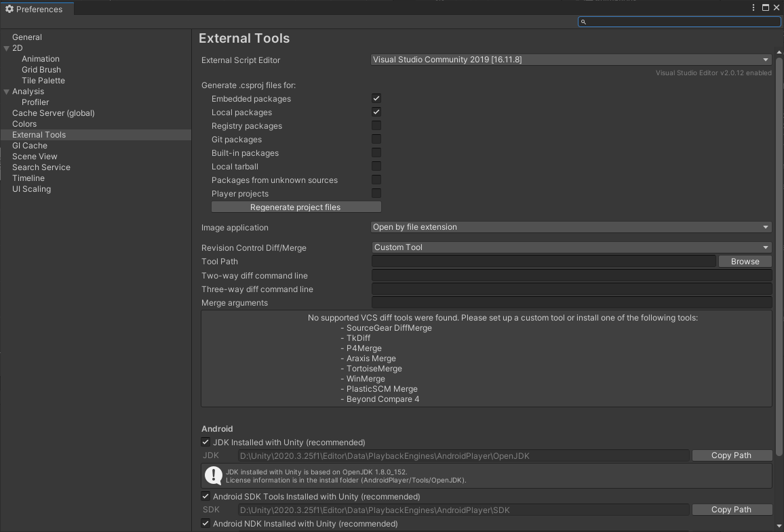
Task: Click Visual Studio Editor v2.0.12 enabled text
Action: pos(713,73)
